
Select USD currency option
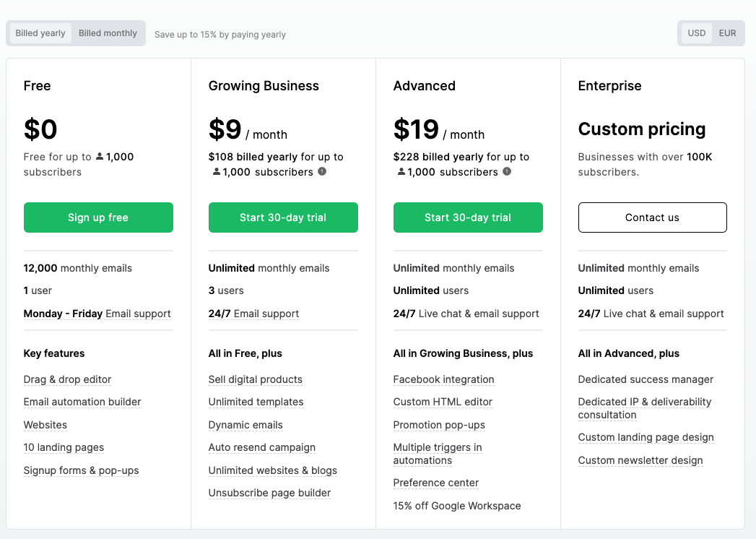(697, 33)
